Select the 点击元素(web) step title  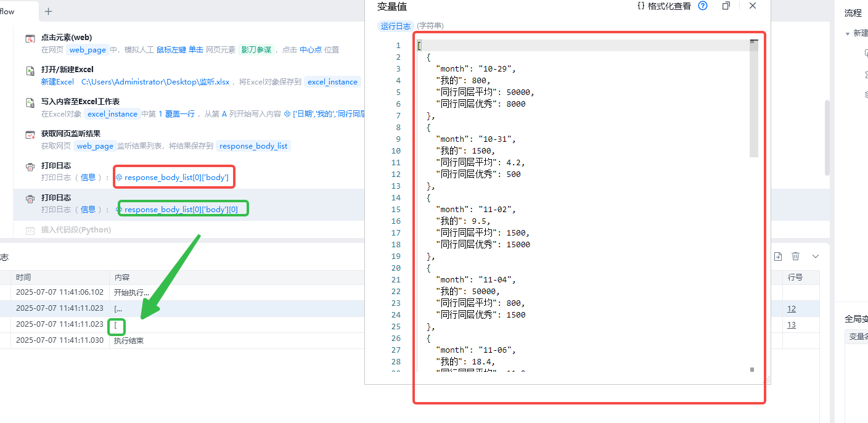point(67,38)
